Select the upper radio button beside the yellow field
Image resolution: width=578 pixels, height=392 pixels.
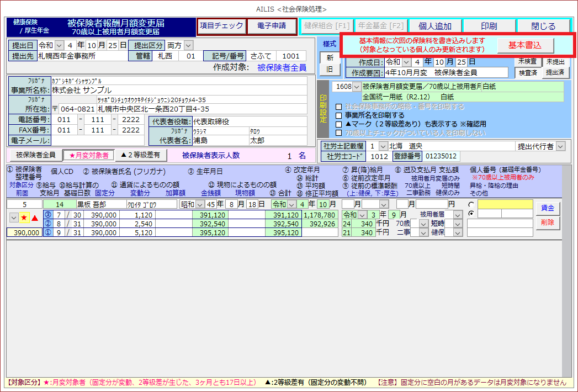[471, 204]
